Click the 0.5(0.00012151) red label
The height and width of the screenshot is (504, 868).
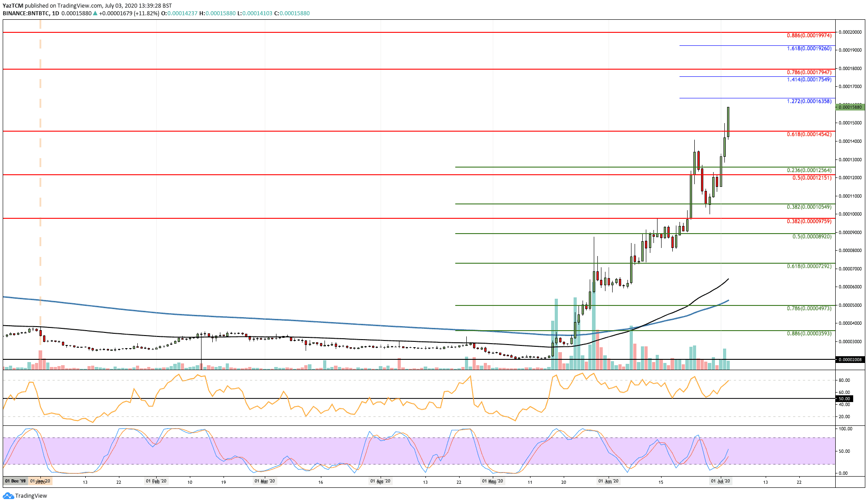click(811, 178)
